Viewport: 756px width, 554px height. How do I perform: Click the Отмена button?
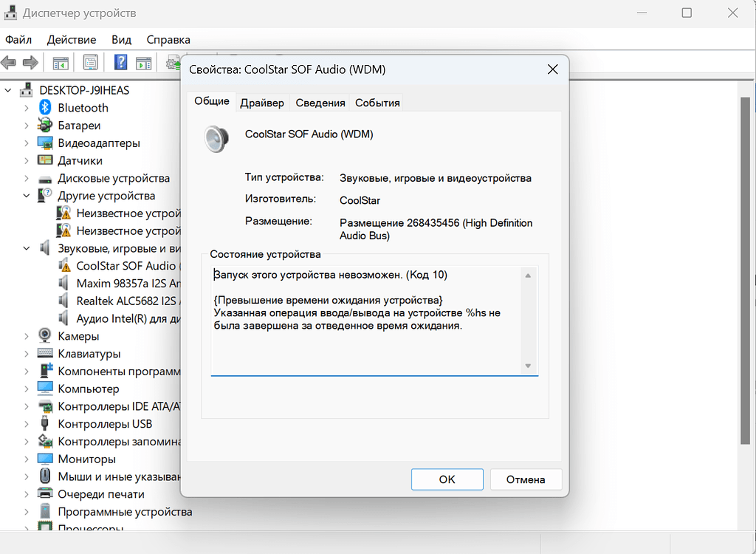[526, 479]
